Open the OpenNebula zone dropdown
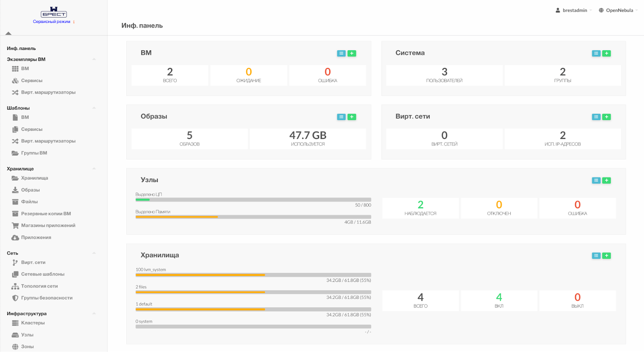644x352 pixels. (619, 10)
